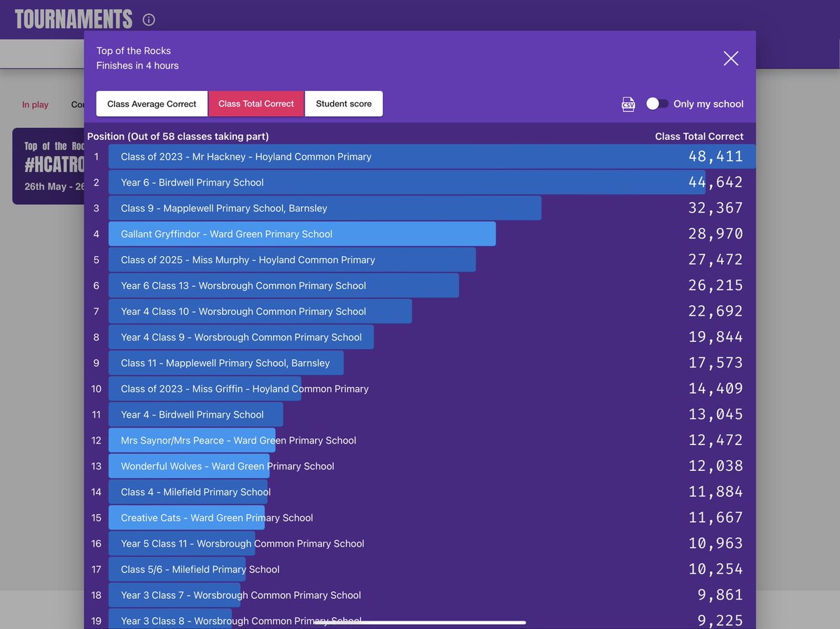This screenshot has height=629, width=840.
Task: Click Creative Cats - Ward Green row
Action: [420, 518]
